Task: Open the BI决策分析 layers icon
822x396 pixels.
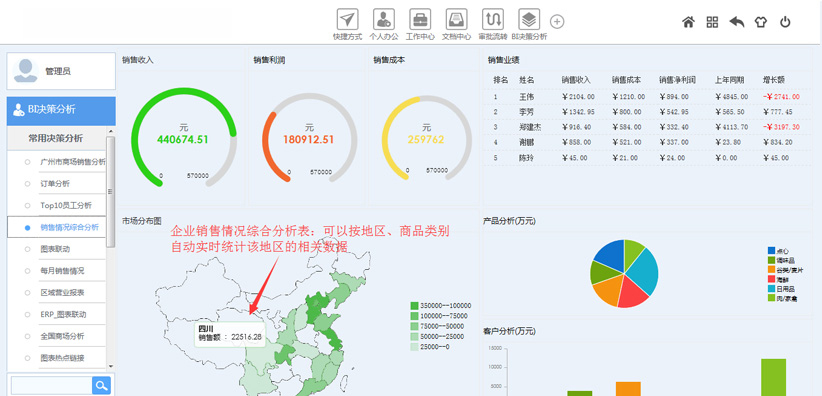Action: pos(529,19)
